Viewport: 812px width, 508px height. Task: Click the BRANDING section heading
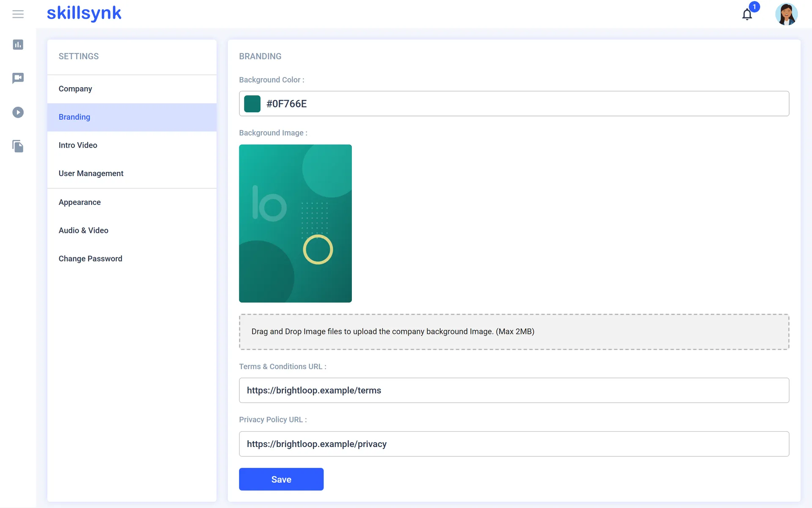[x=260, y=56]
